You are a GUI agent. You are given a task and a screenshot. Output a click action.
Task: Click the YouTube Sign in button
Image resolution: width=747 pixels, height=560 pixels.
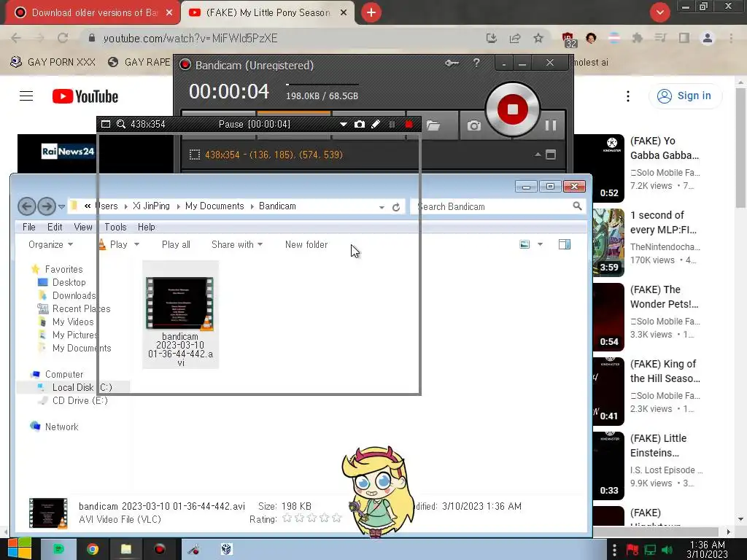coord(685,96)
